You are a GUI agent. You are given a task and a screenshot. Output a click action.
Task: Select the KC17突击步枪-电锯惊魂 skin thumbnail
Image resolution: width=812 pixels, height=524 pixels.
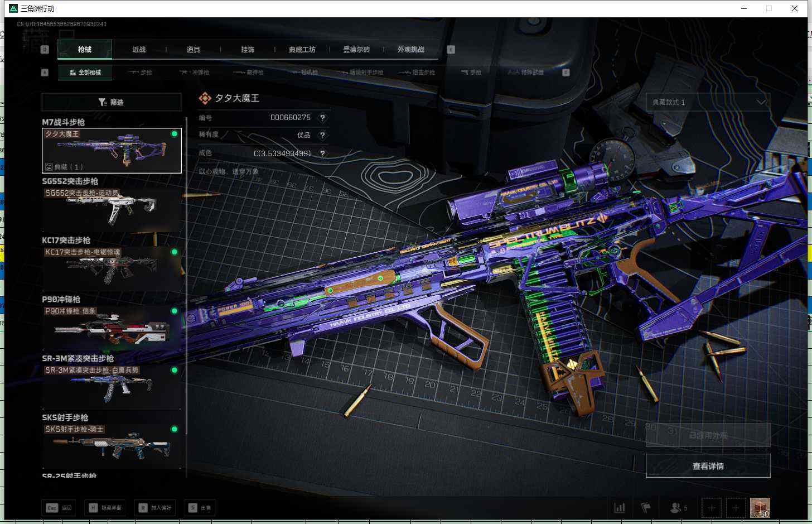112,269
